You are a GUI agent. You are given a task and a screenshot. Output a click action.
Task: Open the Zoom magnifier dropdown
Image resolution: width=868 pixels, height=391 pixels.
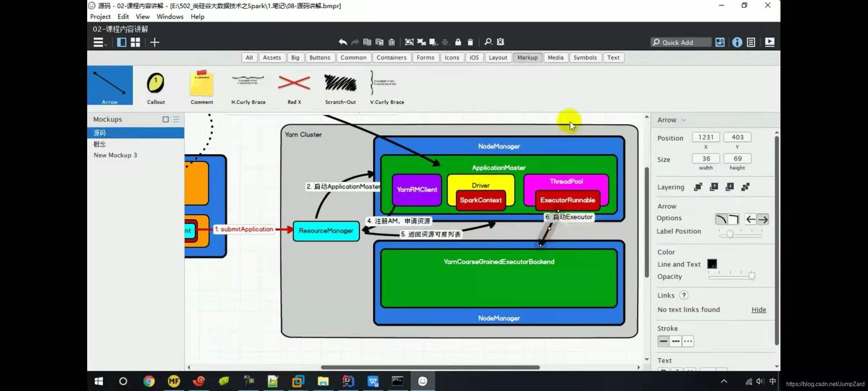point(488,42)
